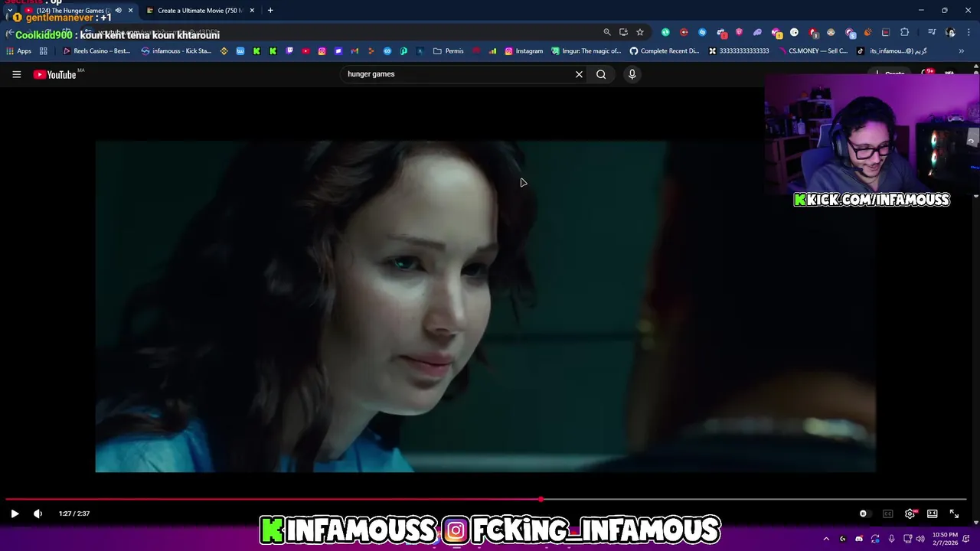Viewport: 980px width, 551px height.
Task: Open the tab search dropdown arrow
Action: [9, 11]
